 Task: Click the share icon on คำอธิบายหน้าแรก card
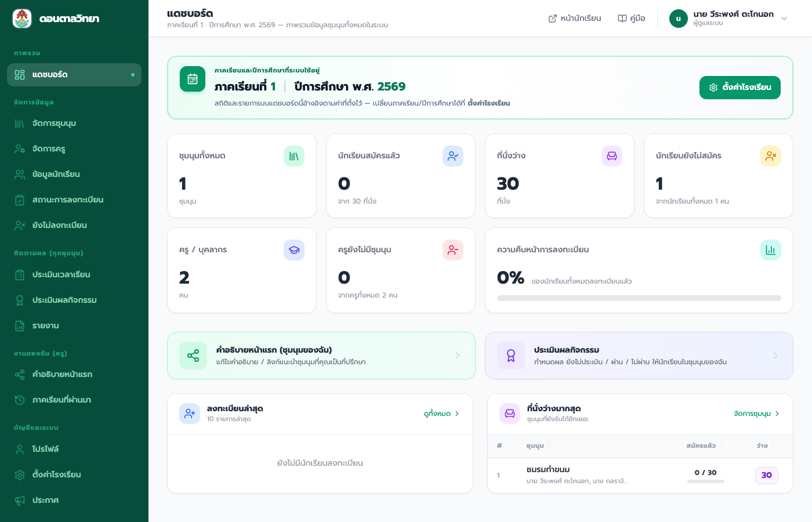click(x=193, y=356)
